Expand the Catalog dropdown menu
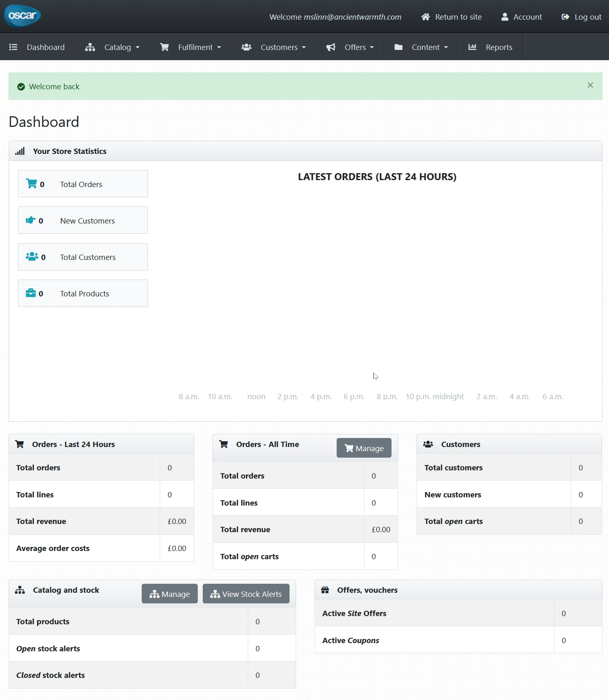Viewport: 609px width, 700px height. pos(113,47)
